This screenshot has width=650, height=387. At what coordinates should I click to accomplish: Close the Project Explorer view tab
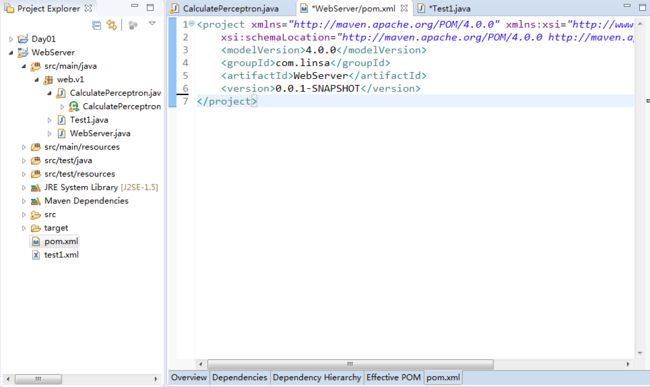tap(88, 8)
